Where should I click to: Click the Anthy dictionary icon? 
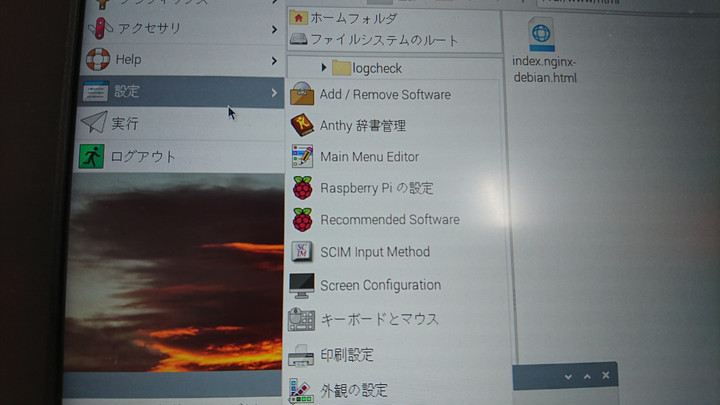coord(302,126)
